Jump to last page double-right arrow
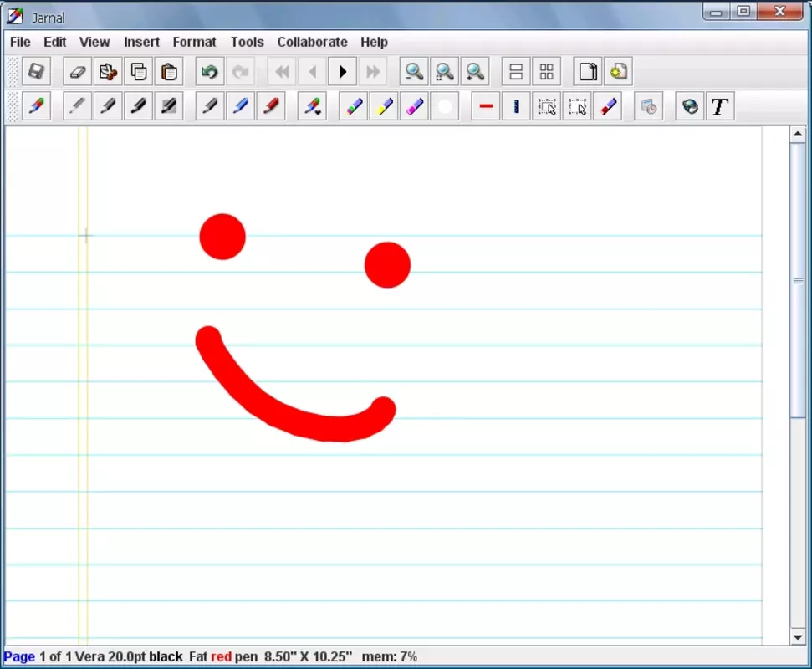The image size is (812, 669). pos(373,71)
